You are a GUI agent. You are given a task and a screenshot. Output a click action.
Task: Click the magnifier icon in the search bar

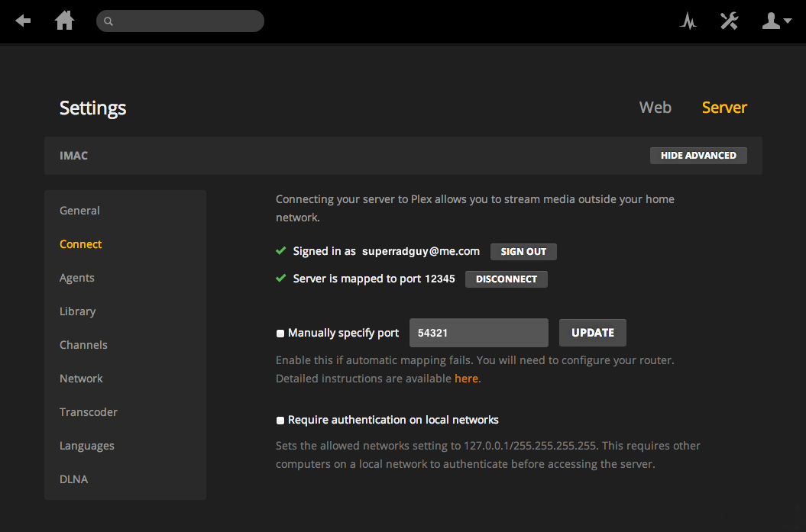click(108, 21)
